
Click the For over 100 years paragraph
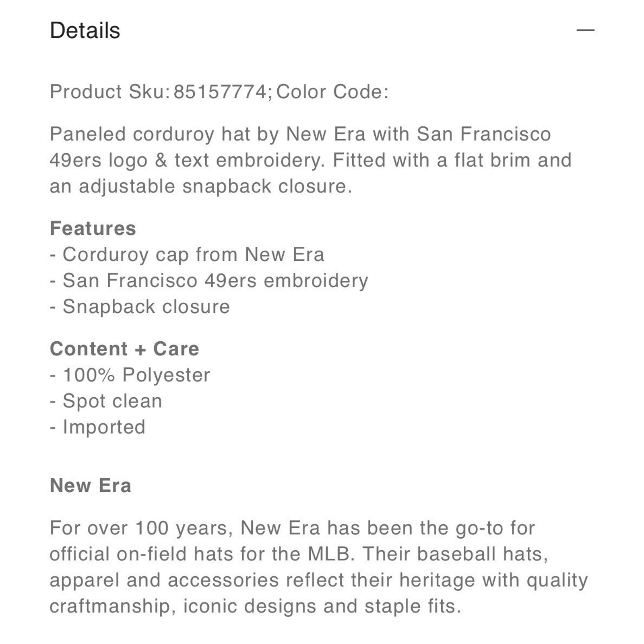pyautogui.click(x=319, y=567)
